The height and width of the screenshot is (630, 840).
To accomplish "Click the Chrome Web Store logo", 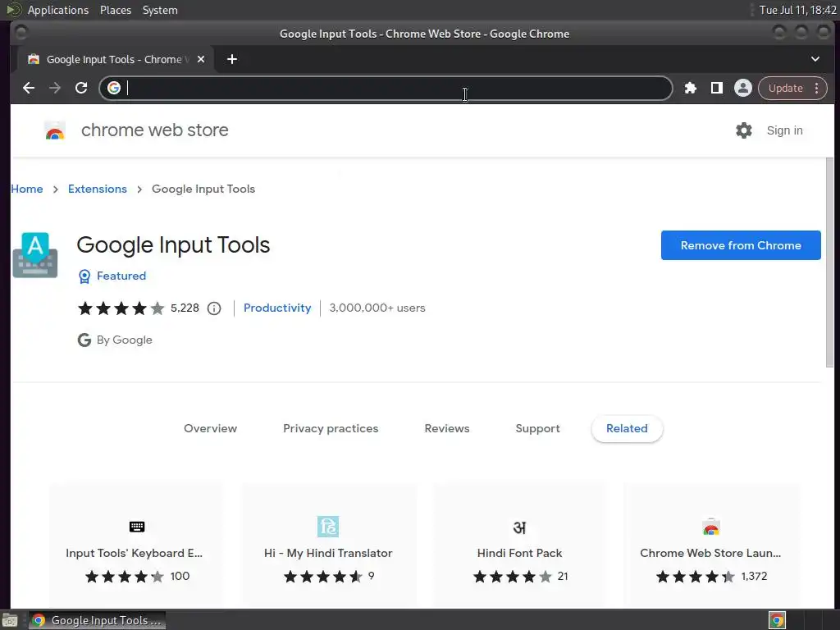I will [x=55, y=130].
